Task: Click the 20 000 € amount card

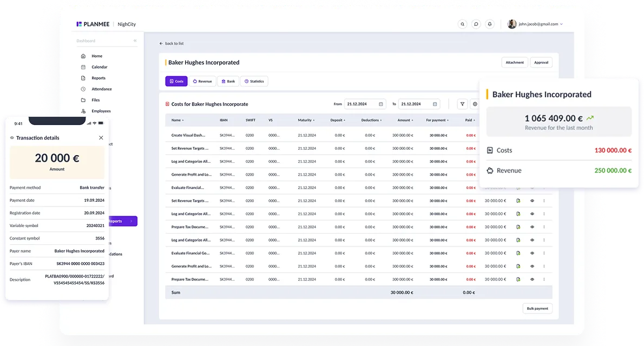Action: (x=57, y=162)
